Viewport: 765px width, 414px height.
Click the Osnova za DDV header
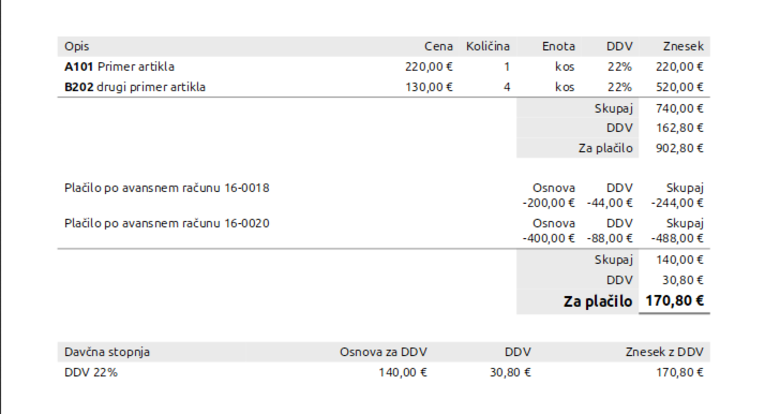(x=383, y=352)
